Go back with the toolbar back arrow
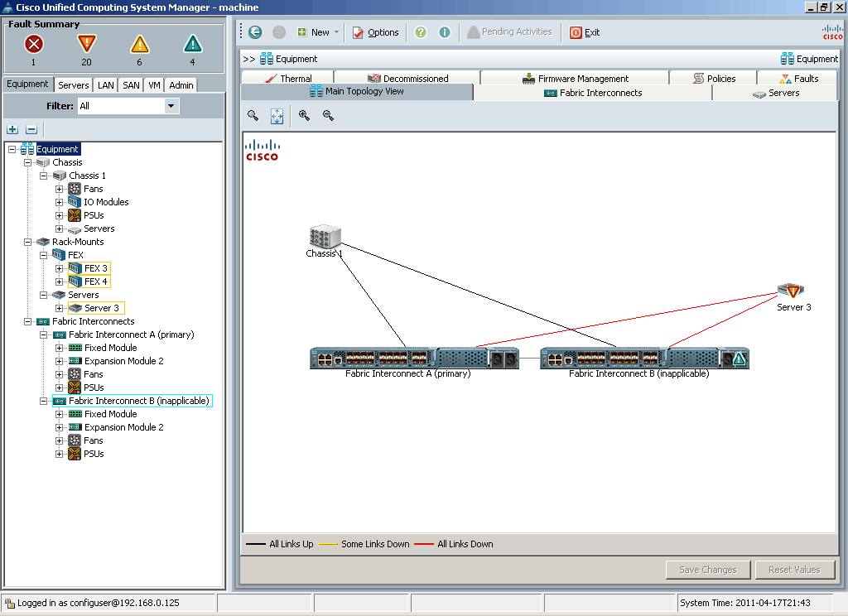 [x=255, y=32]
